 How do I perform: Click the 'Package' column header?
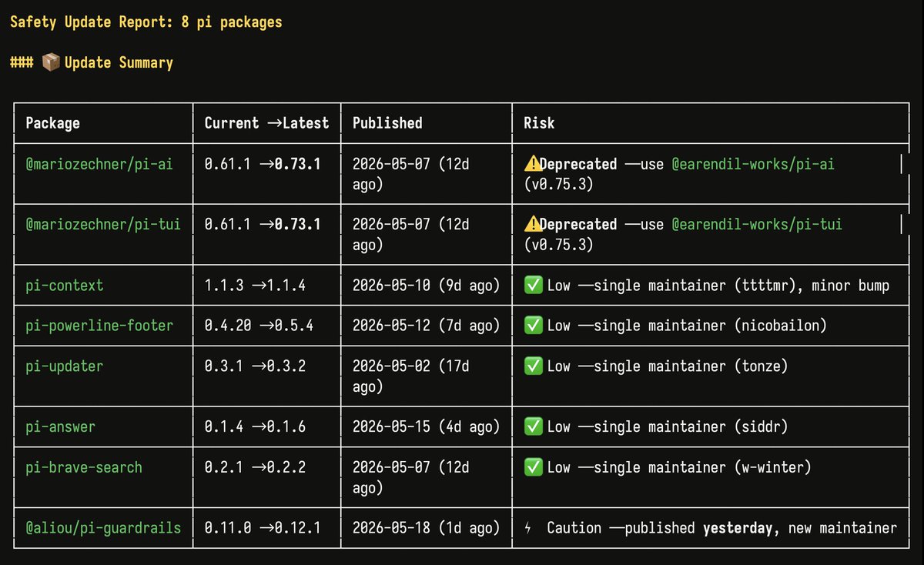tap(53, 123)
